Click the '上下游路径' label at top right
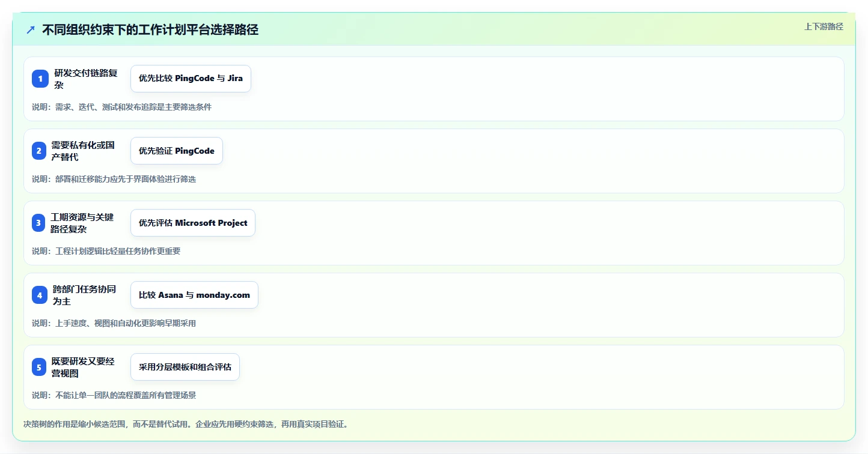The height and width of the screenshot is (454, 868). pos(824,26)
